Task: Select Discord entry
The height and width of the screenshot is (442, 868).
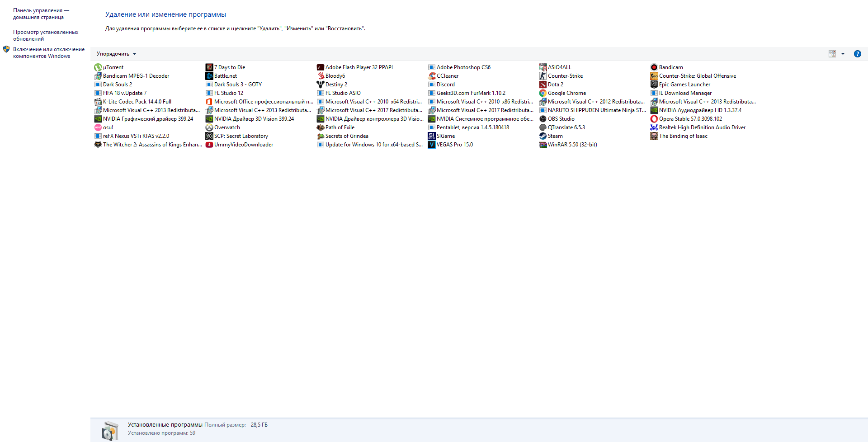Action: point(441,85)
